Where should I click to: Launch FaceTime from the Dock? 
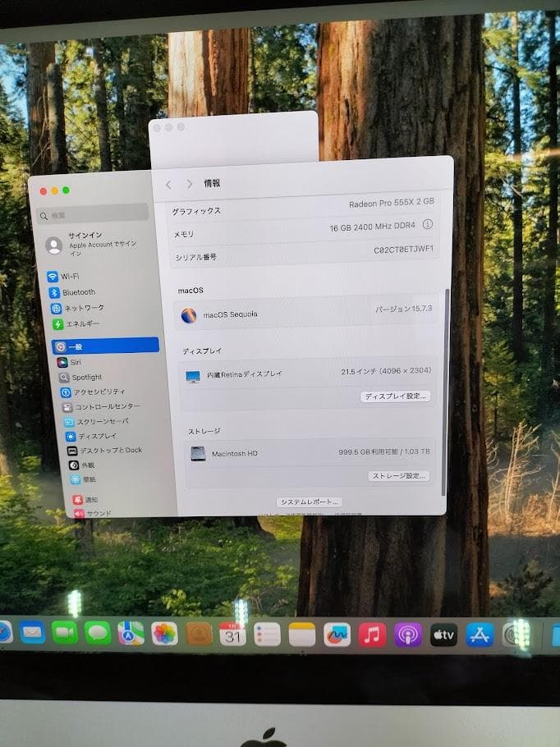(65, 633)
